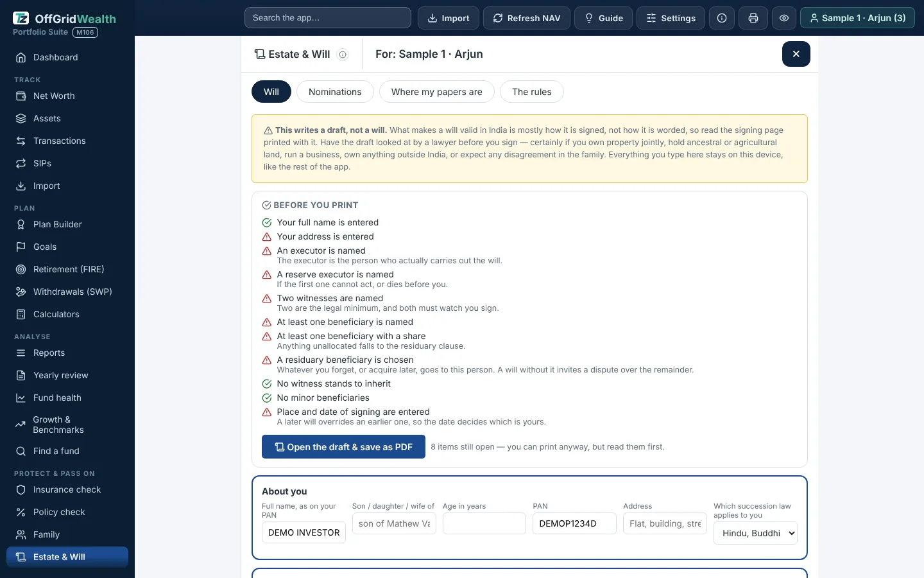This screenshot has width=924, height=578.
Task: Click Open the draft & save as PDF
Action: (x=343, y=447)
